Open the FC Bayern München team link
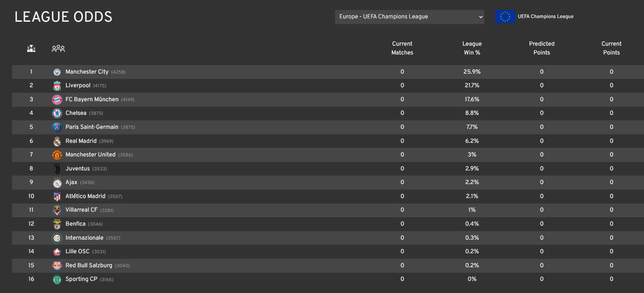Screen dimensions: 644x293 [92, 99]
